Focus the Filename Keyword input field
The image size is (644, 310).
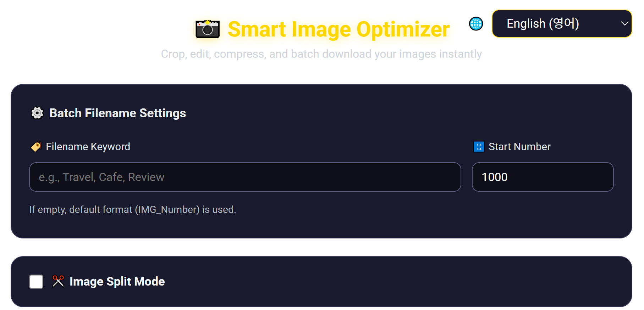coord(245,177)
